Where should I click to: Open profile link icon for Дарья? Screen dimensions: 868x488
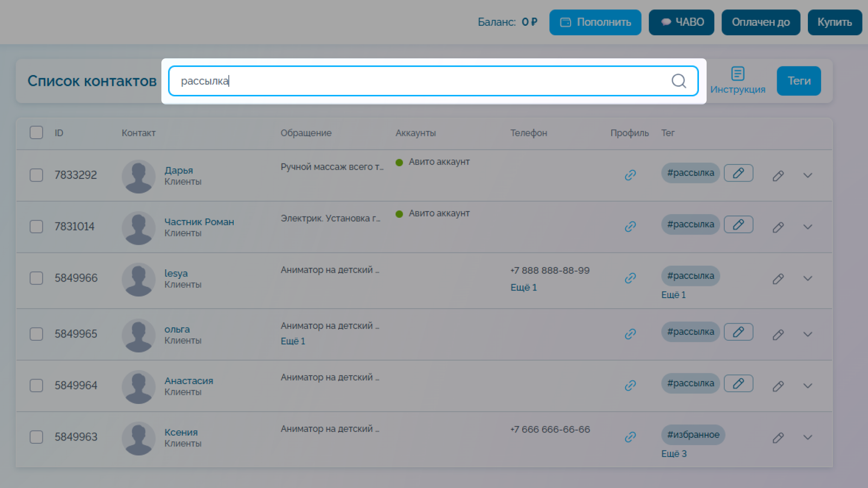(x=630, y=175)
